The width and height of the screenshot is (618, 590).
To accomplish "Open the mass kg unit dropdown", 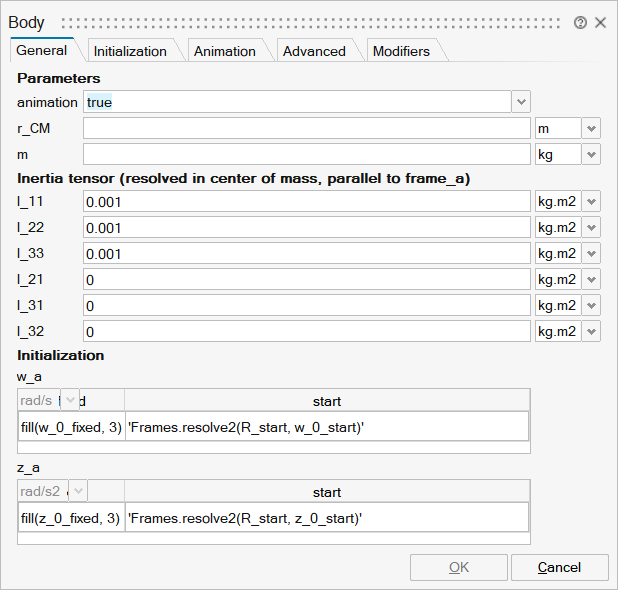I will click(x=591, y=154).
